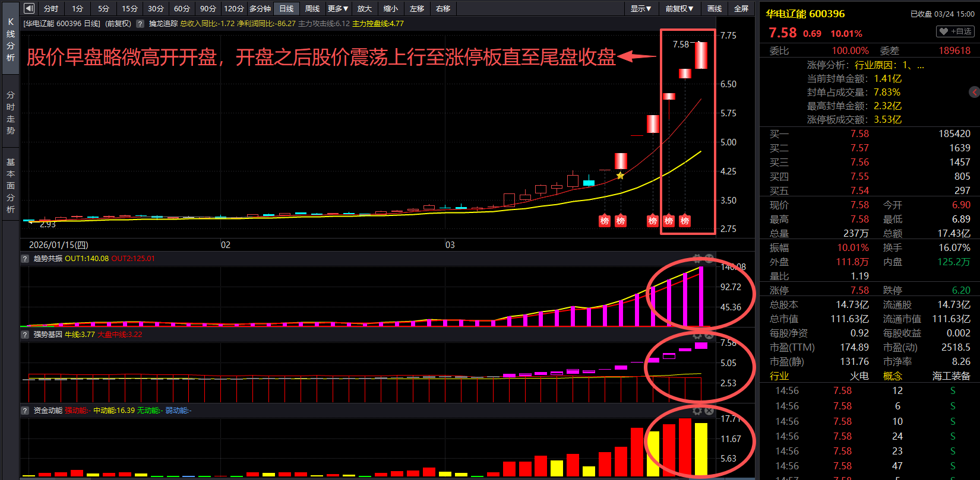Open the 前复权 adjustment dropdown
This screenshot has height=480, width=980.
(x=679, y=8)
